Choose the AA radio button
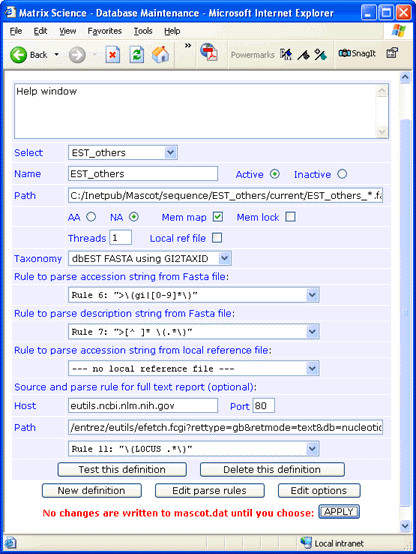The width and height of the screenshot is (416, 554). [x=91, y=217]
